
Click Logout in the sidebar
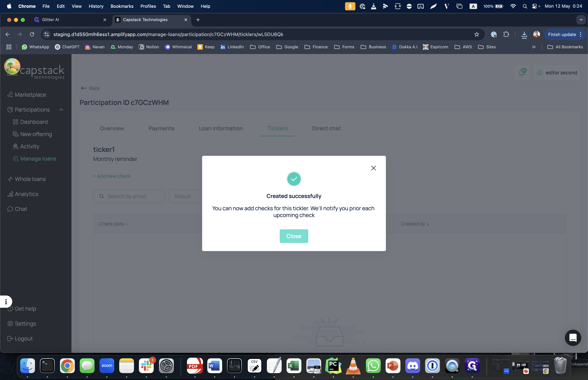(x=20, y=338)
